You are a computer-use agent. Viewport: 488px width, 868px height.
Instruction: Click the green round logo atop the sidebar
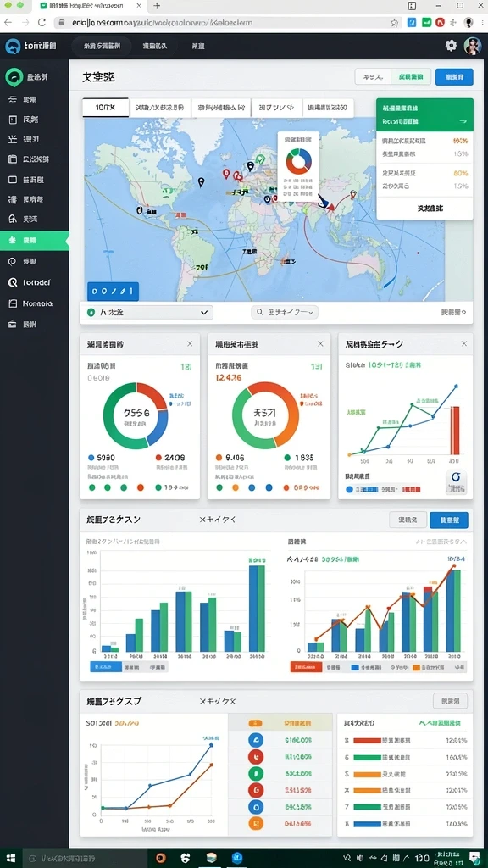[x=14, y=77]
